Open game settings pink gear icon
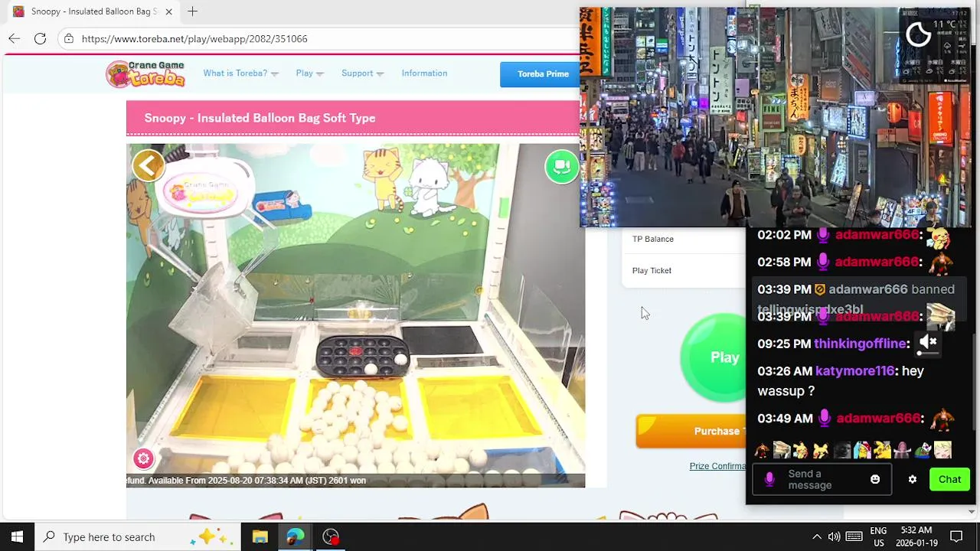 143,458
